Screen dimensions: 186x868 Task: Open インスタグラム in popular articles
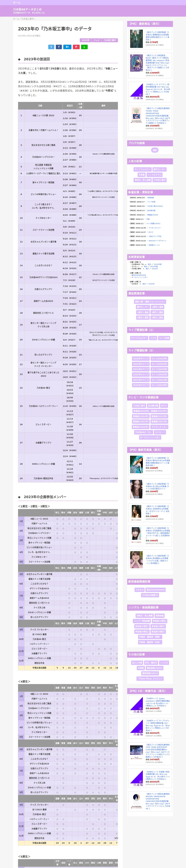(155, 175)
